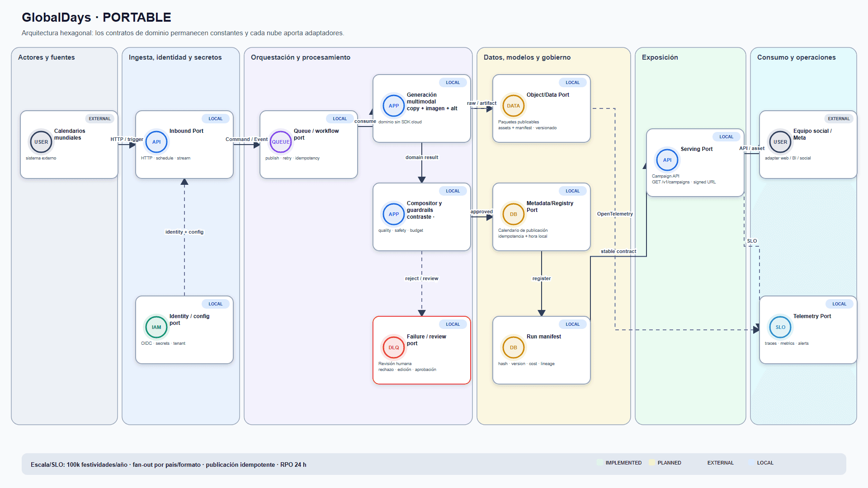Select the 'Orquestación y procesamiento' lane header
Image resolution: width=868 pixels, height=488 pixels.
coord(301,57)
